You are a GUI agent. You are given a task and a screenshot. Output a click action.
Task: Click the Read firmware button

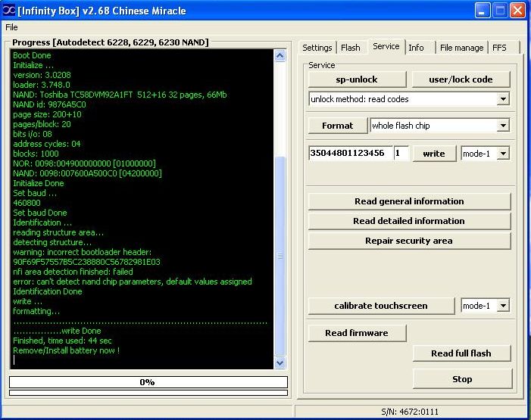357,333
